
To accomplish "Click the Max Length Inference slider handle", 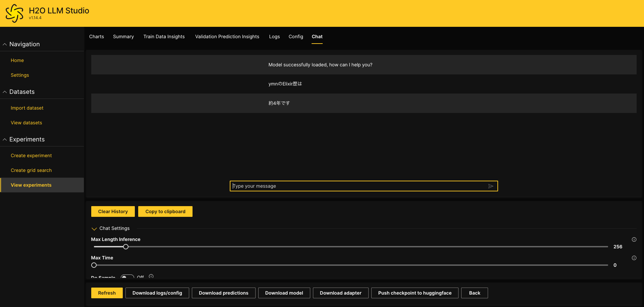I will (x=126, y=247).
